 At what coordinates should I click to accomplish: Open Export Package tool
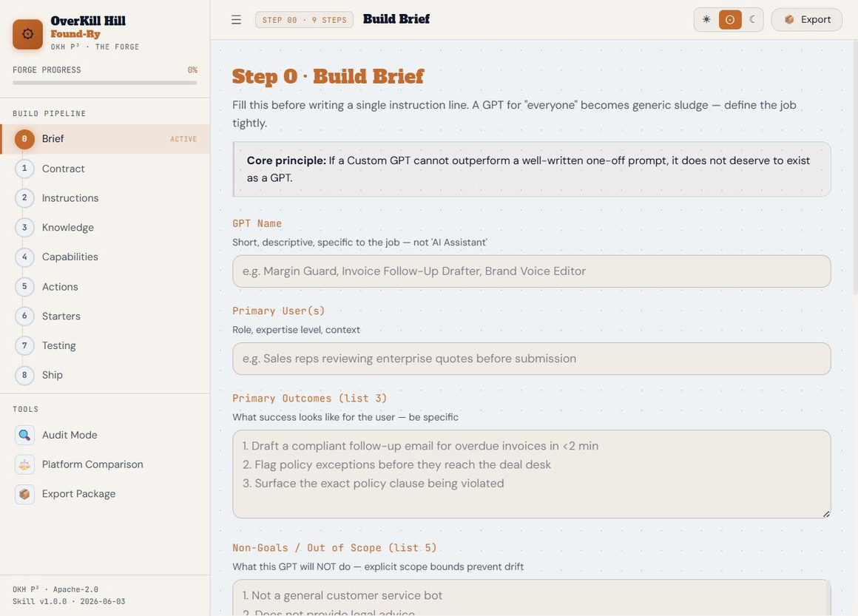click(x=105, y=494)
